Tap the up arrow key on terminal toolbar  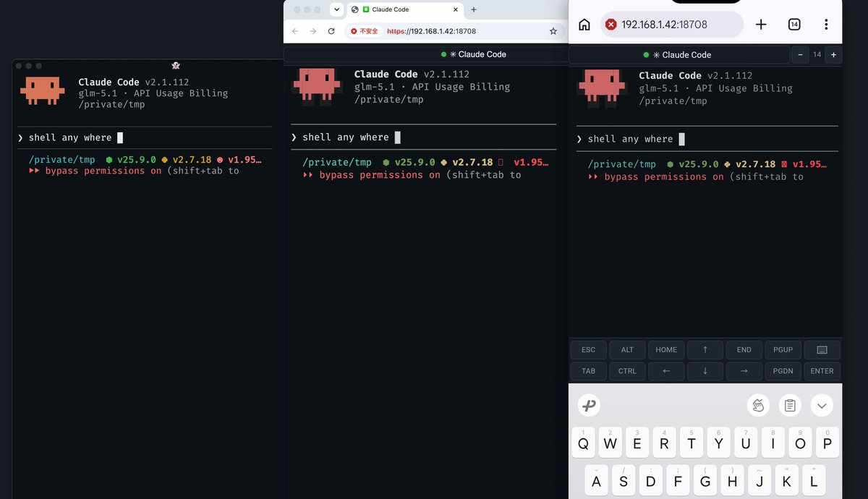tap(705, 350)
